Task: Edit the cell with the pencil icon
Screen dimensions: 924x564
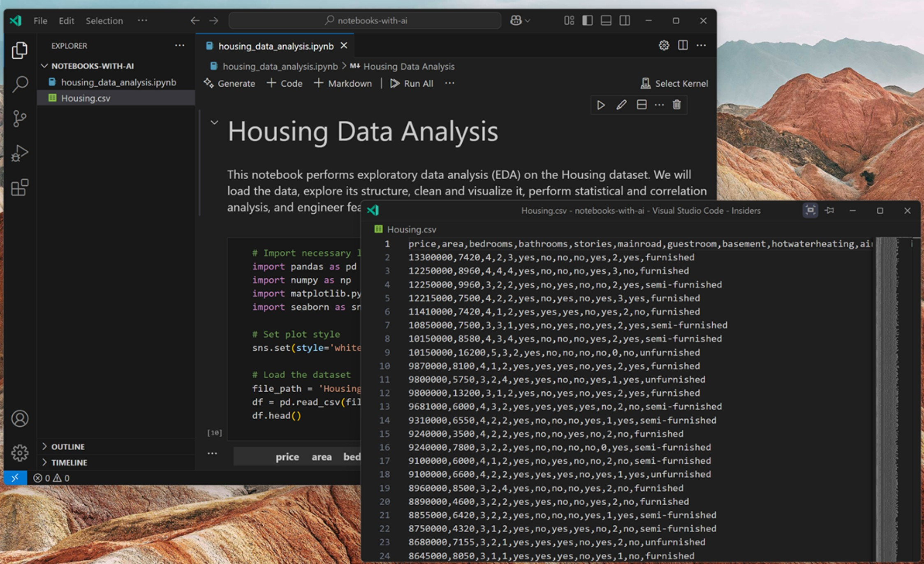Action: click(x=621, y=105)
